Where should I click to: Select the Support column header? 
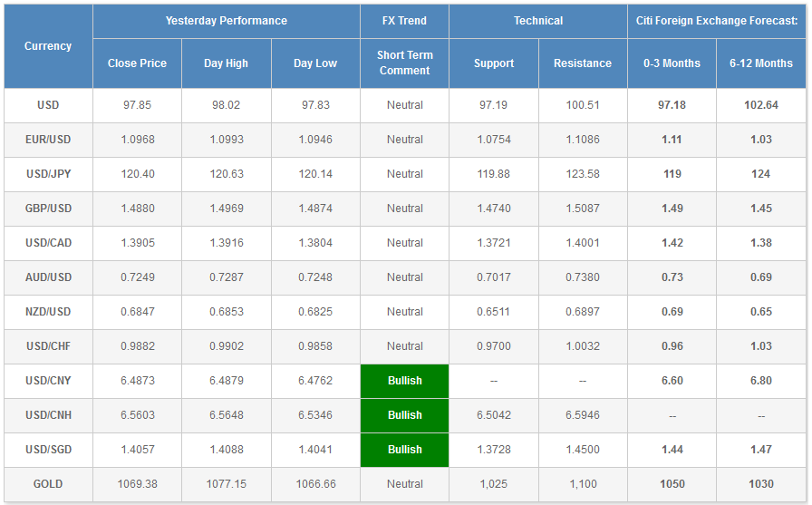tap(493, 63)
